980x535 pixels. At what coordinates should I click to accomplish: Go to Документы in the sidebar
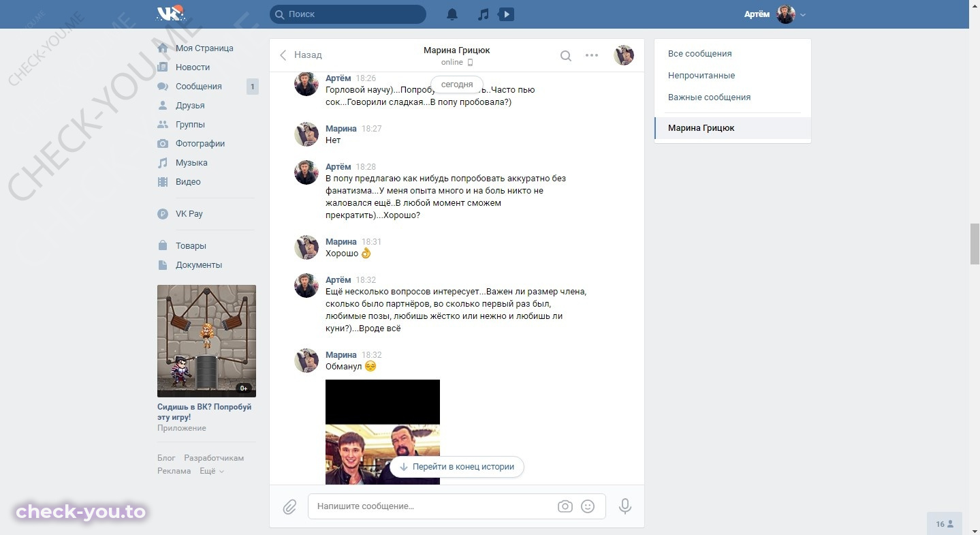coord(199,265)
